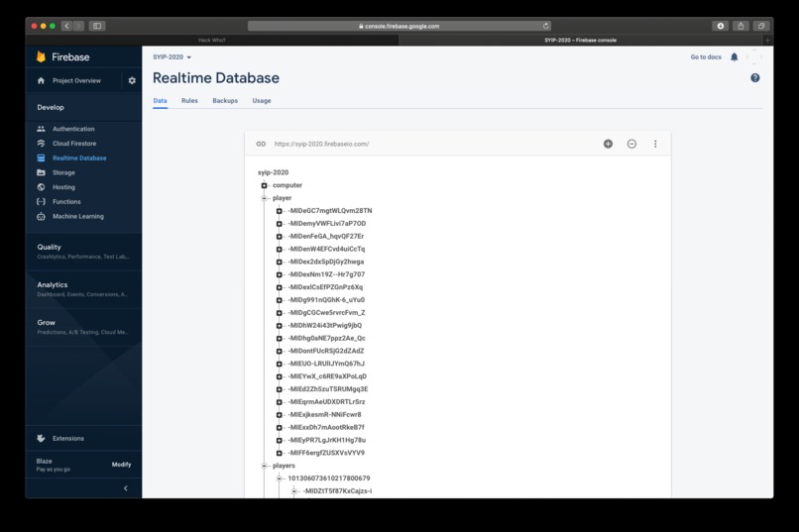
Task: Click Safari forward navigation arrow
Action: (78, 26)
